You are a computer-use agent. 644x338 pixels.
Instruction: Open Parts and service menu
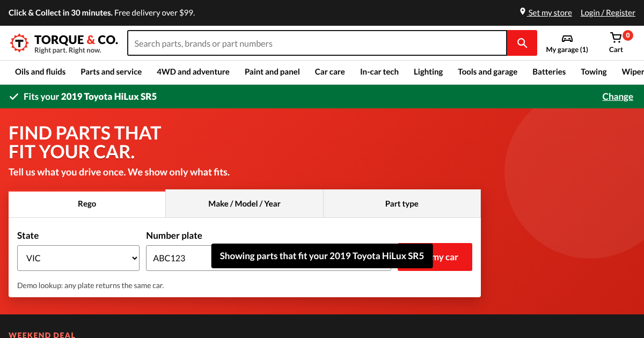(111, 72)
